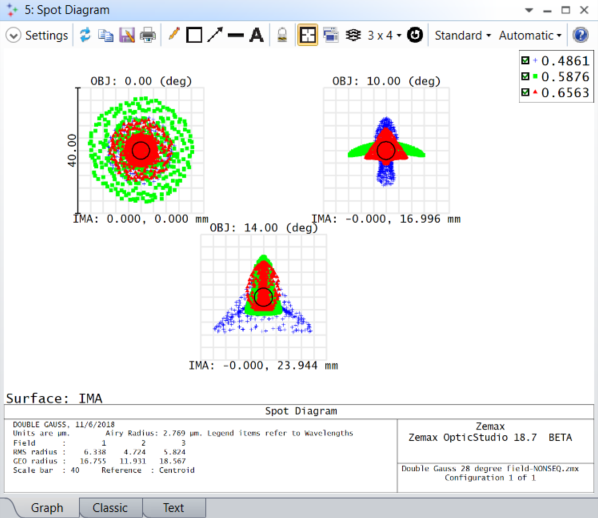Click the clone window icon

tap(331, 35)
